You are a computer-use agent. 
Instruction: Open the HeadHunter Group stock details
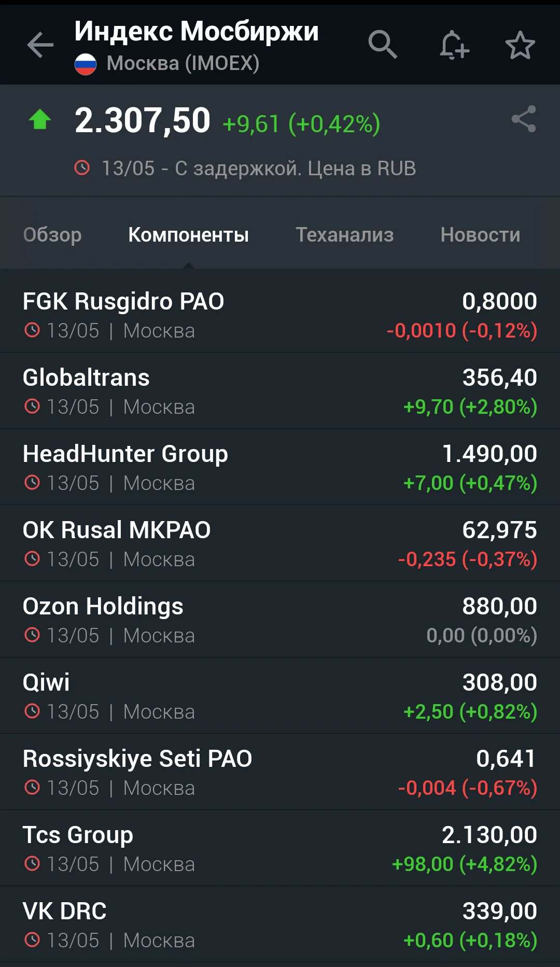coord(280,467)
